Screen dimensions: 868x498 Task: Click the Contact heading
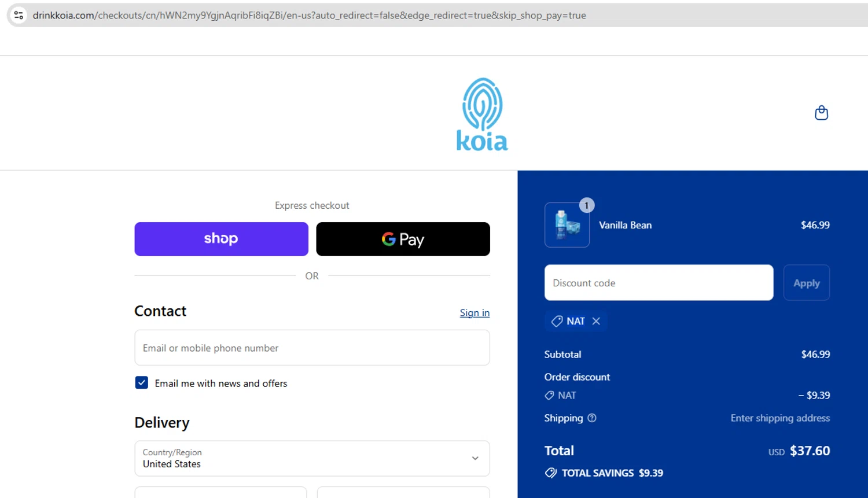(x=160, y=311)
